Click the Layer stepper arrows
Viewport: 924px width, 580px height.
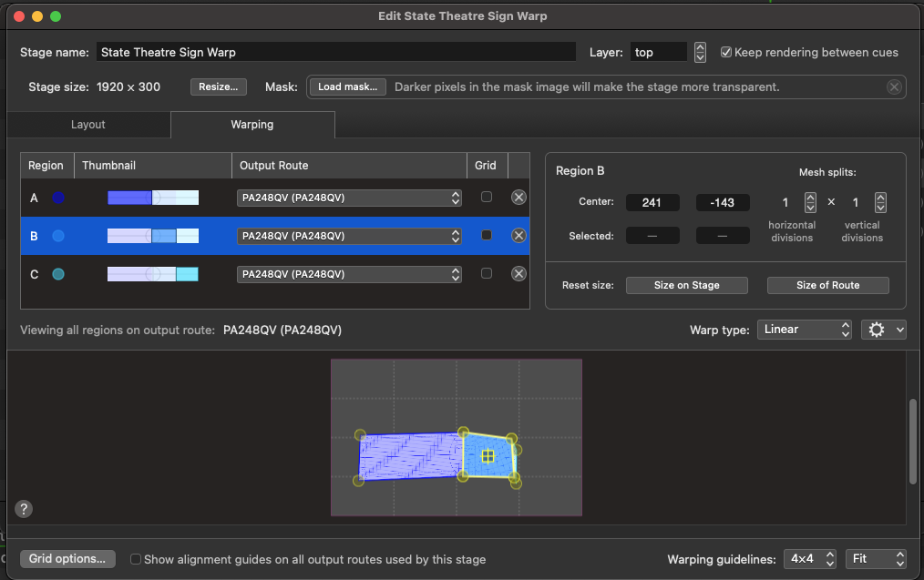tap(700, 53)
